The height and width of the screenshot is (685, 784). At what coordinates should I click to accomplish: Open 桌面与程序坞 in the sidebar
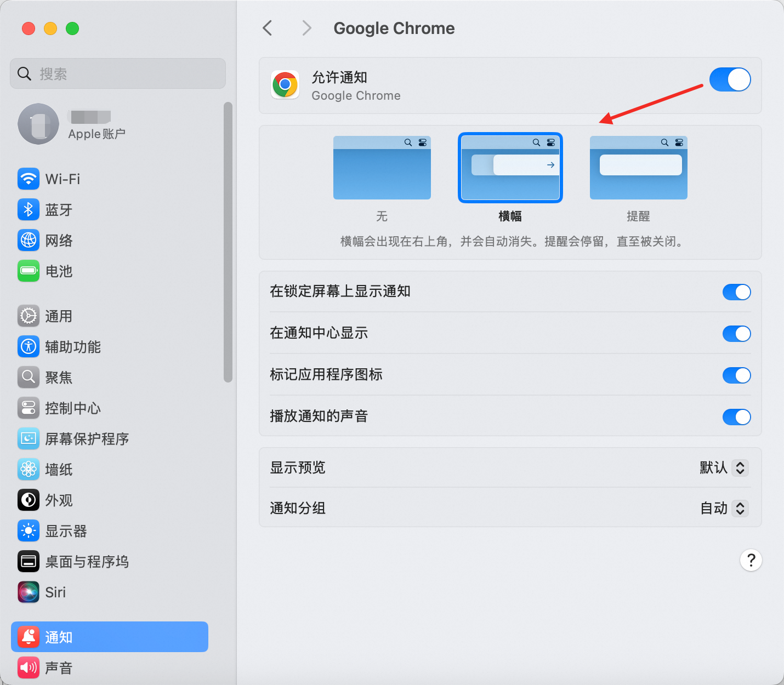coord(87,562)
